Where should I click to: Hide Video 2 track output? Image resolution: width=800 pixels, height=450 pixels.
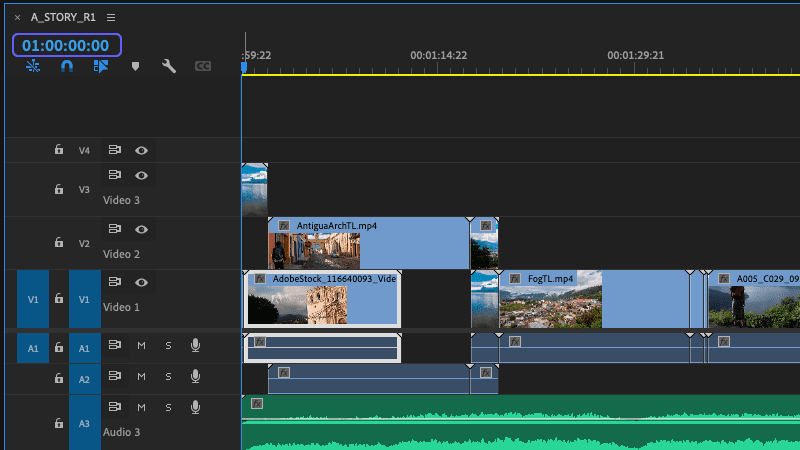(x=141, y=230)
